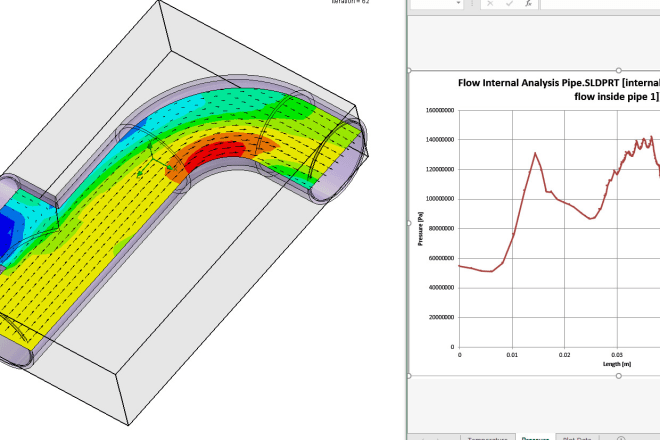Image resolution: width=660 pixels, height=440 pixels.
Task: Click the 60000000 y-axis label
Action: [x=441, y=258]
